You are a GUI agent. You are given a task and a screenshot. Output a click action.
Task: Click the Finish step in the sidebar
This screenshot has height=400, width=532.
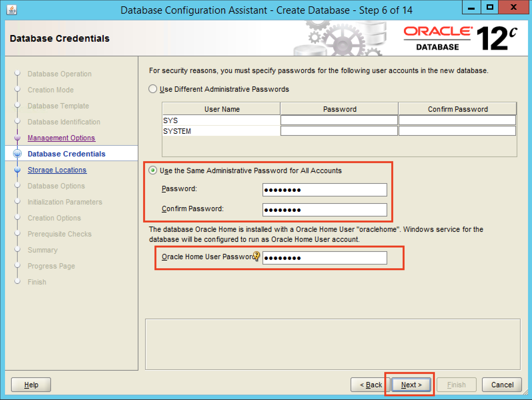(x=37, y=282)
